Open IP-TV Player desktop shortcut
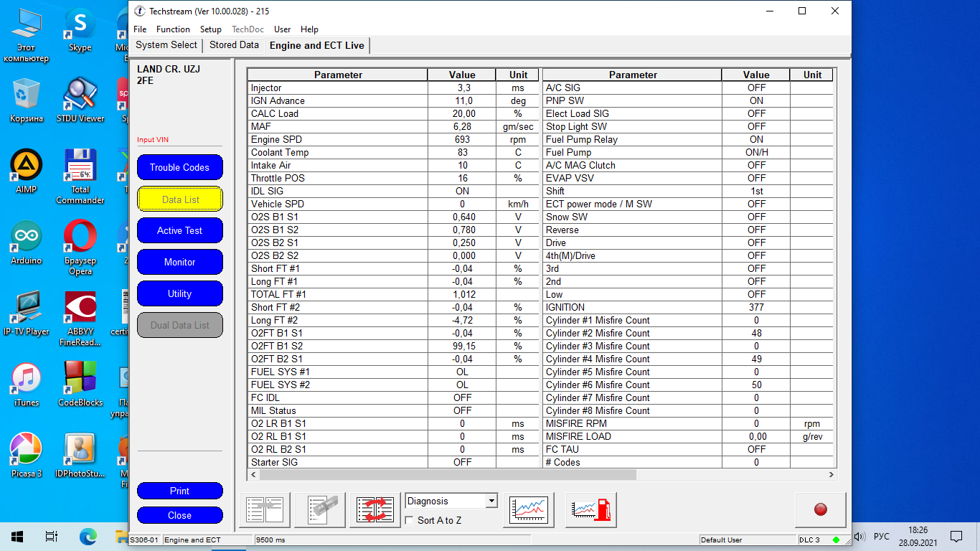 [26, 313]
